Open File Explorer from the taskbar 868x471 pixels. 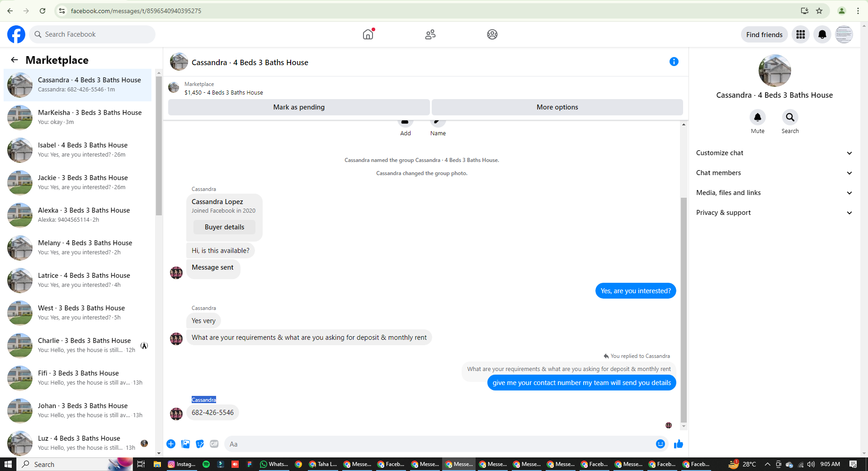coord(157,464)
